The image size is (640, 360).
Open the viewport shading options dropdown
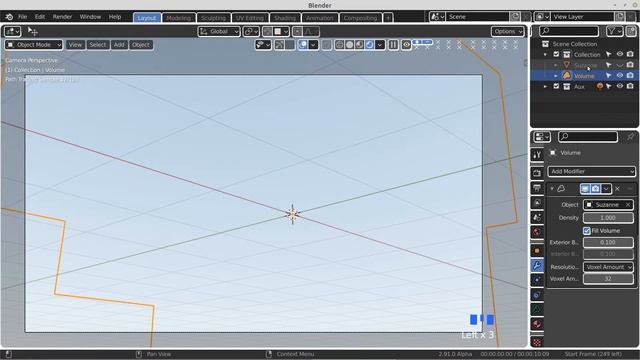point(380,44)
